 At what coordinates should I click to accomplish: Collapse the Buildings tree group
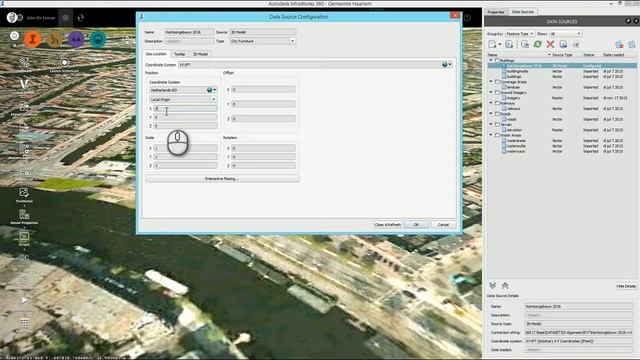pyautogui.click(x=491, y=60)
